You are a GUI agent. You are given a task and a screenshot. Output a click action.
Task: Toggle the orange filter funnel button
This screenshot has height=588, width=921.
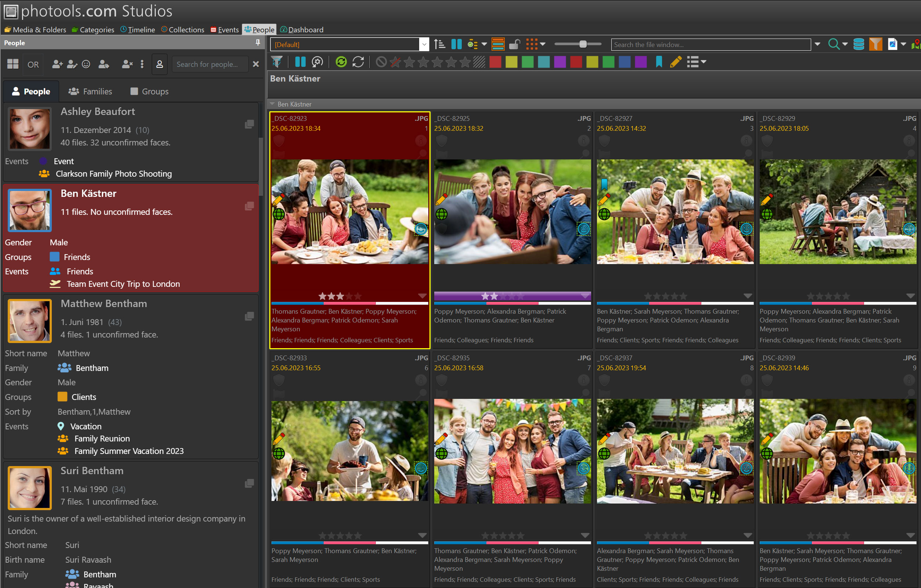coord(875,44)
